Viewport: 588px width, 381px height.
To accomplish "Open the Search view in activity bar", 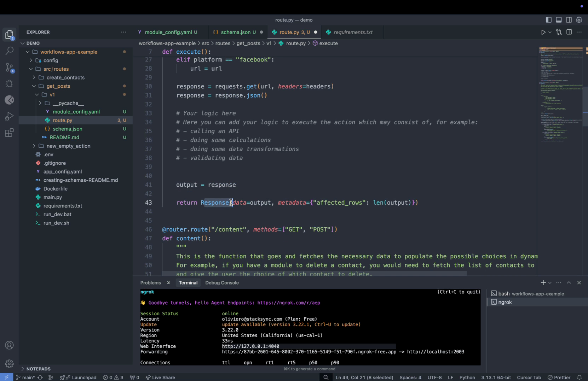I will tap(10, 51).
